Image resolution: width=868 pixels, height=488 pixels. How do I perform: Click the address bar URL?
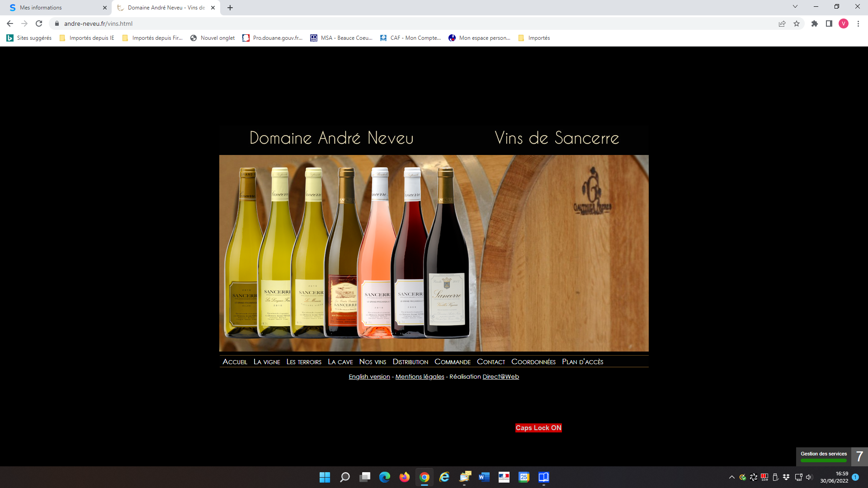click(x=98, y=23)
